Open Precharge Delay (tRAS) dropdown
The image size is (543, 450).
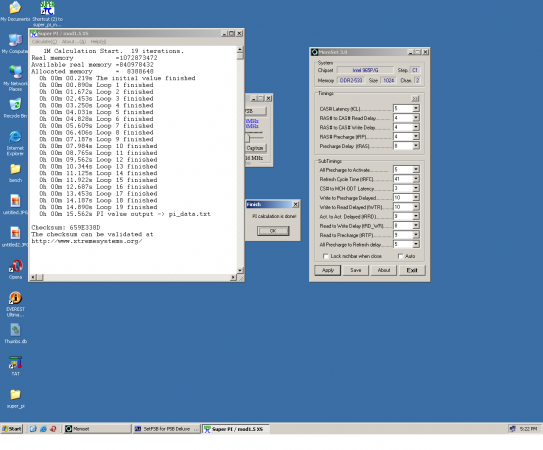click(x=416, y=146)
